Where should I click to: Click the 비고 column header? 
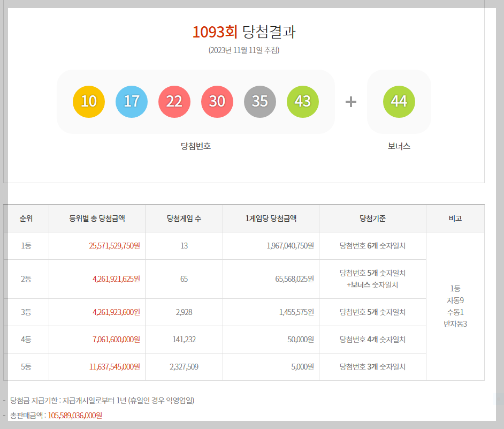coord(455,219)
